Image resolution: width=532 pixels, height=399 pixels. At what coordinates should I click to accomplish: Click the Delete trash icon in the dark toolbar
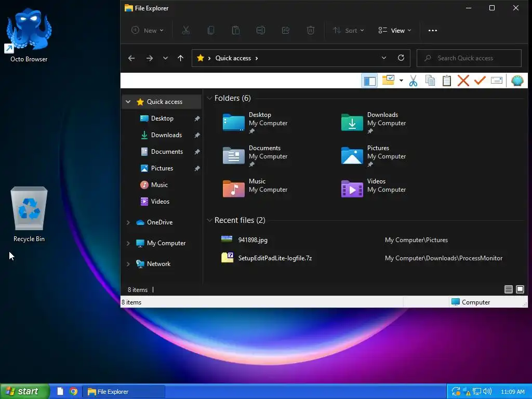tap(311, 31)
